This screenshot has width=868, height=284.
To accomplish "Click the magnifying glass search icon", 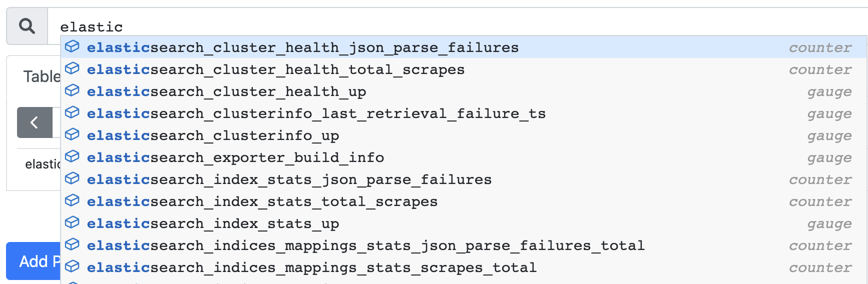I will 27,26.
